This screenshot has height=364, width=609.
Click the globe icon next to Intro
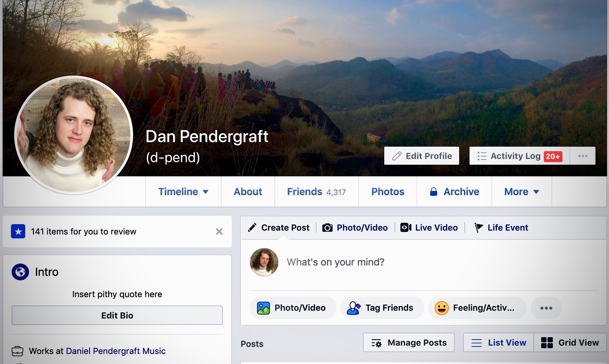20,272
